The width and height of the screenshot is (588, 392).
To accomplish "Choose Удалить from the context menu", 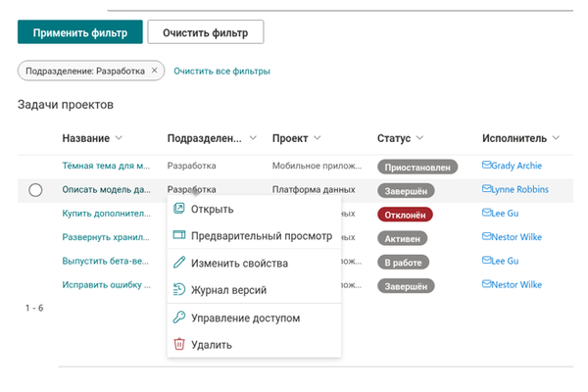I will (x=254, y=344).
